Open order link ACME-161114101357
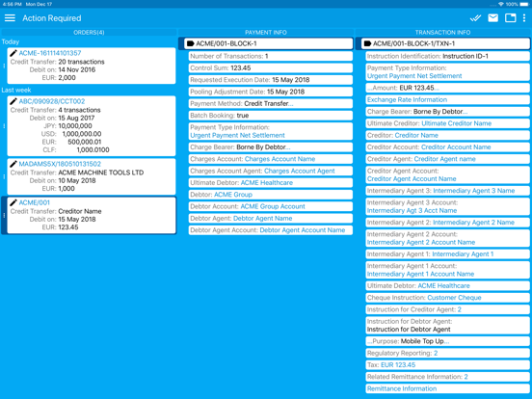This screenshot has width=532, height=399. [x=50, y=53]
